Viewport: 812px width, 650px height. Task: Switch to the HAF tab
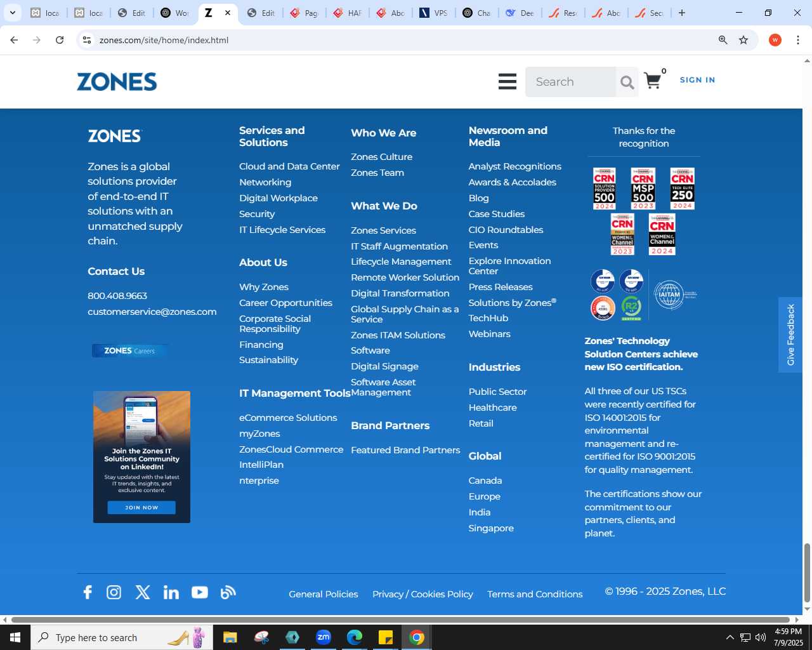click(x=347, y=13)
